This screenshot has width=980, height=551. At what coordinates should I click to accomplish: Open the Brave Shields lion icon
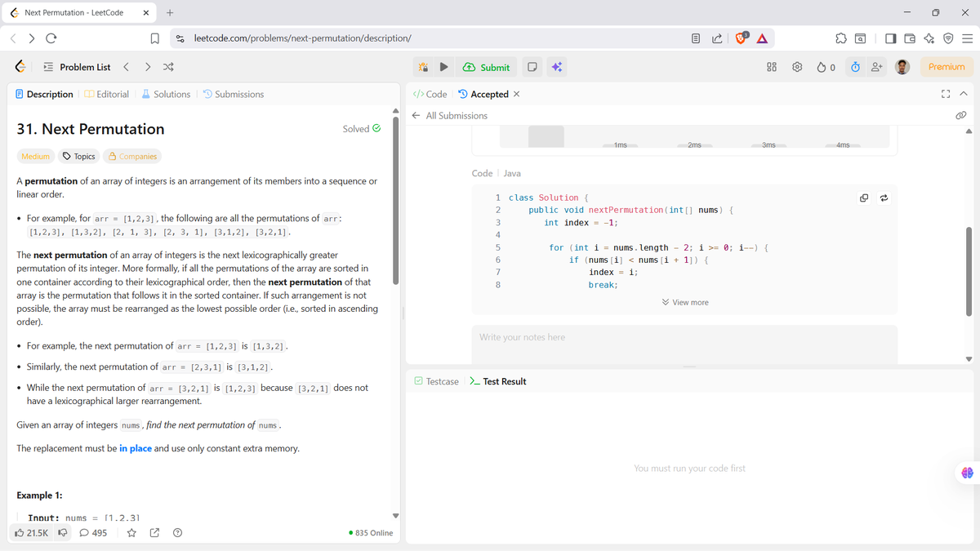coord(742,38)
